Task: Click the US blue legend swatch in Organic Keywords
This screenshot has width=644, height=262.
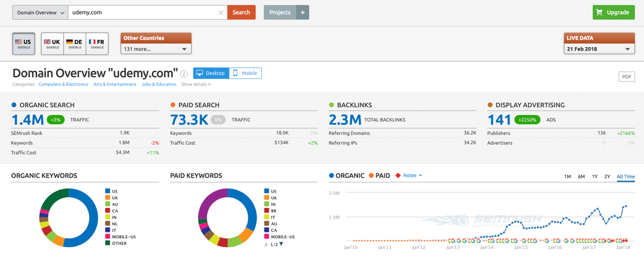Action: coord(108,191)
